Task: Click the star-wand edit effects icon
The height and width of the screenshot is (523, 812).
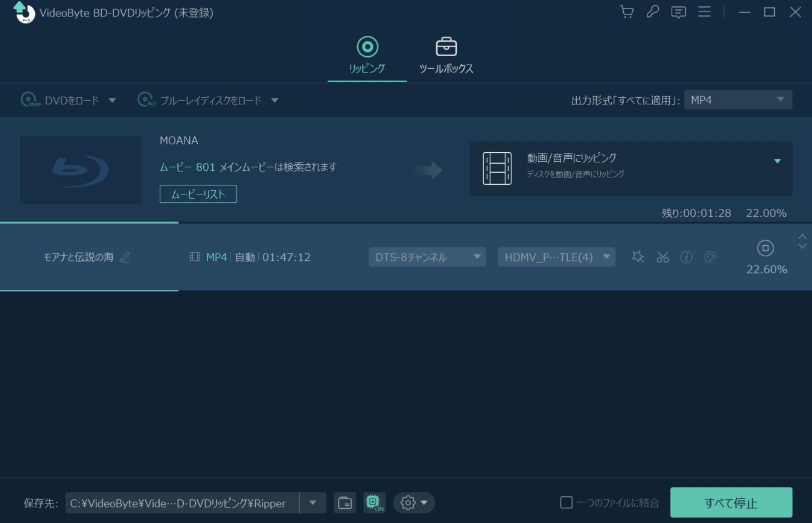Action: pyautogui.click(x=638, y=257)
